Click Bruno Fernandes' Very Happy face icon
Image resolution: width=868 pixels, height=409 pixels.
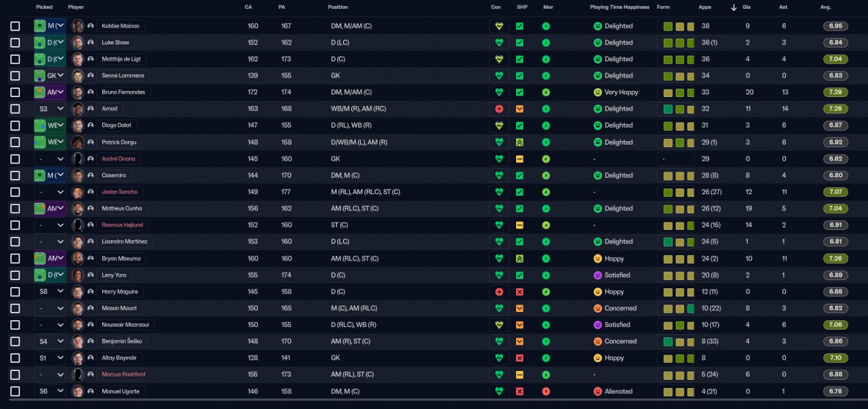click(x=597, y=92)
